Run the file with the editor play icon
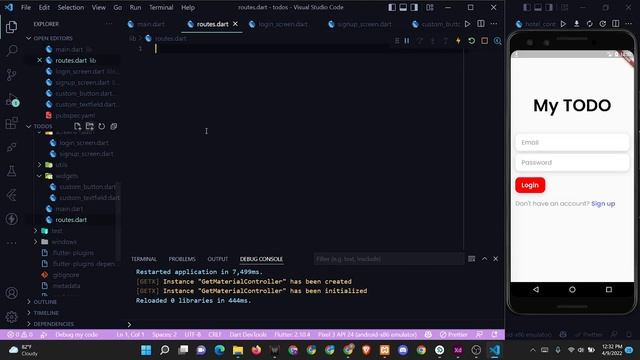The height and width of the screenshot is (360, 640). pos(467,24)
